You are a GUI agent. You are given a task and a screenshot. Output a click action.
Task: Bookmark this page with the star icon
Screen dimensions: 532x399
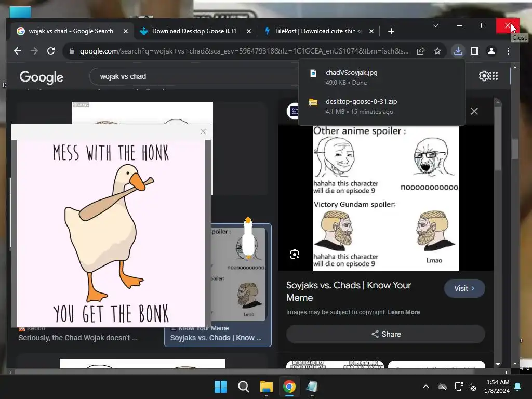tap(437, 51)
